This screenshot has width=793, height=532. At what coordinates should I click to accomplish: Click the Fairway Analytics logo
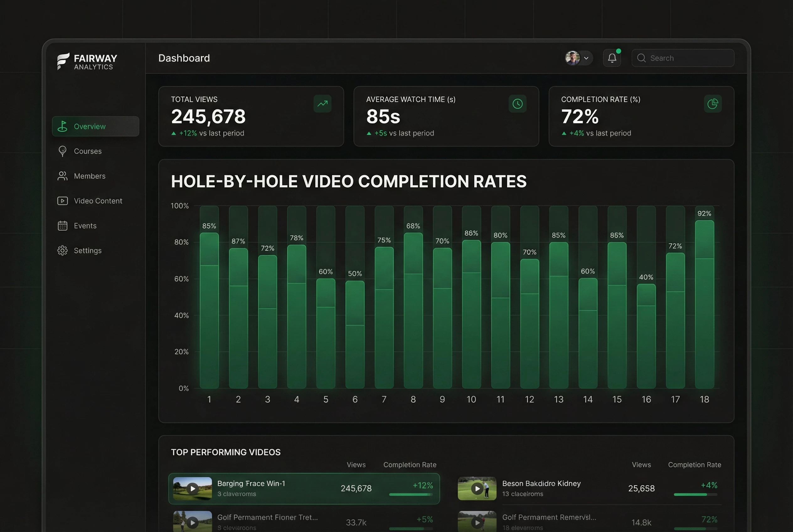click(x=87, y=61)
